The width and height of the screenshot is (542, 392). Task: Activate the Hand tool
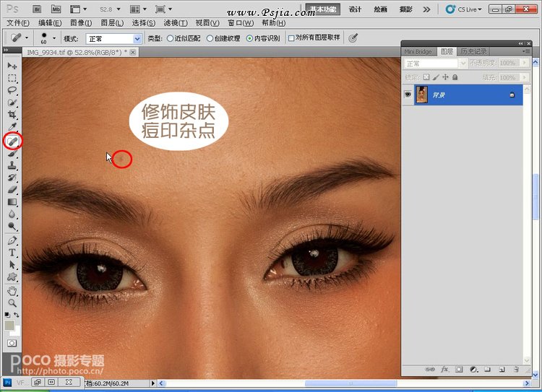tap(12, 291)
